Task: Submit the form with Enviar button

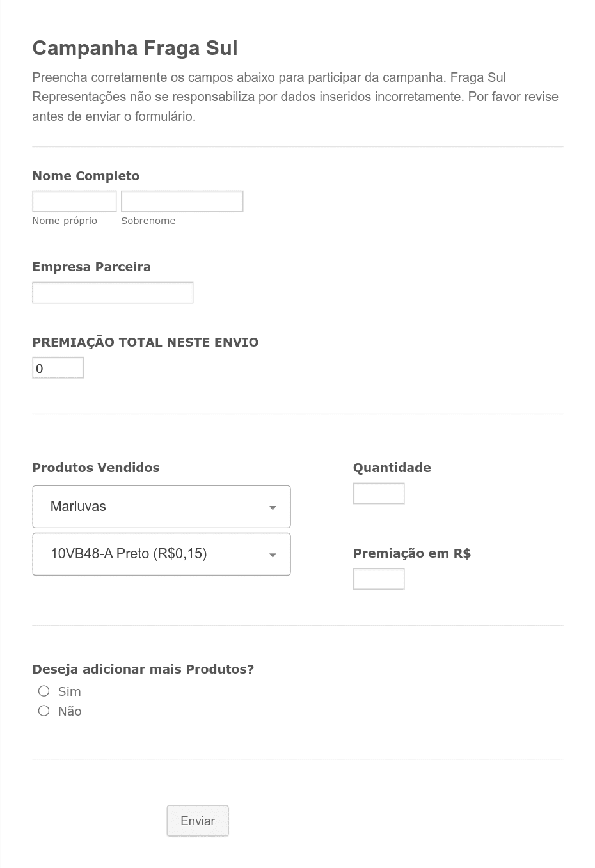Action: (198, 821)
